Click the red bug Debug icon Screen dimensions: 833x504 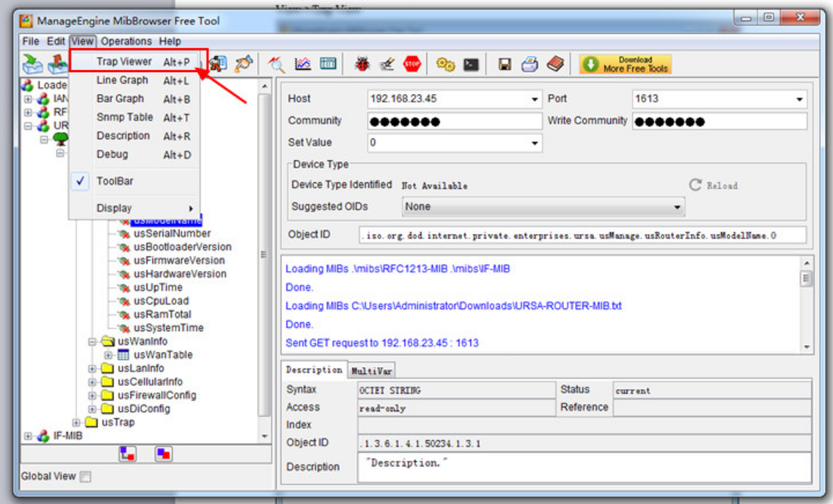[x=363, y=64]
